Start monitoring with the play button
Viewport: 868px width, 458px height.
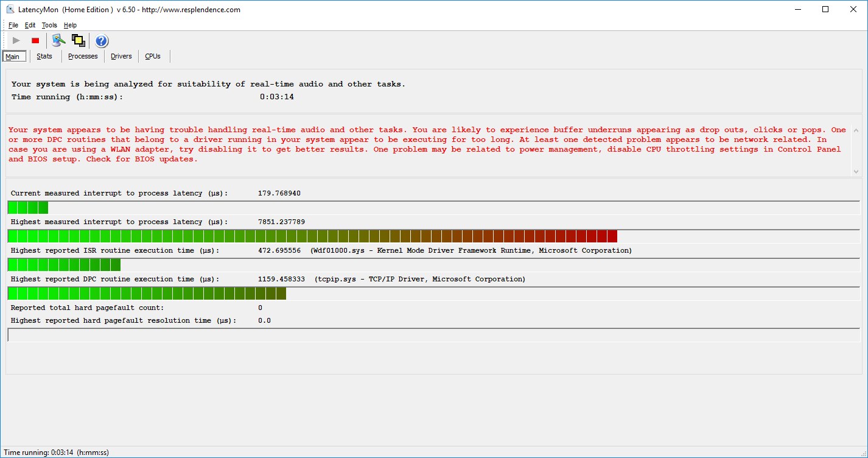(x=16, y=41)
